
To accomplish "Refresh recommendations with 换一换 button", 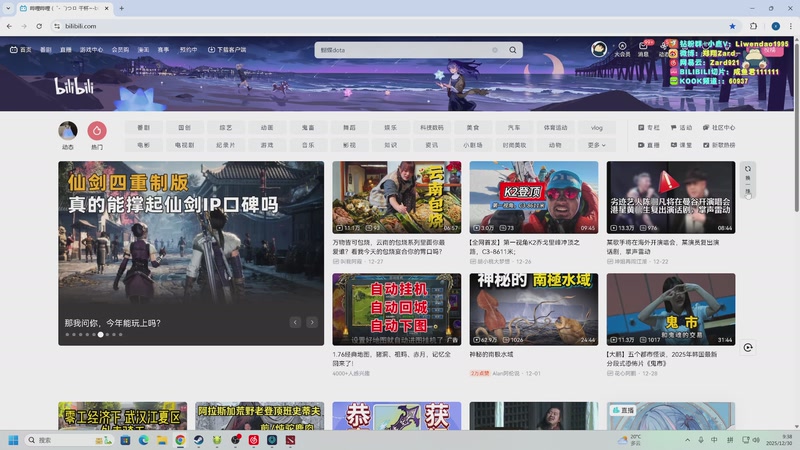I will (748, 180).
